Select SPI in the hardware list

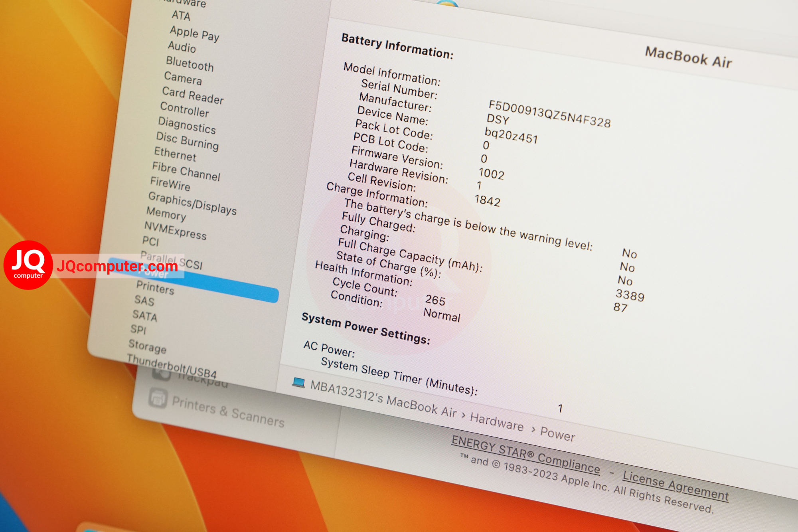tap(138, 329)
